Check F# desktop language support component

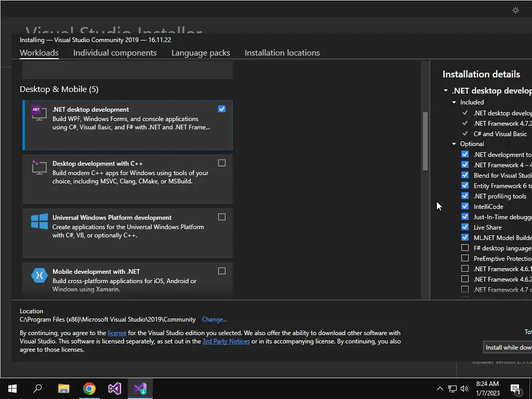pyautogui.click(x=465, y=248)
